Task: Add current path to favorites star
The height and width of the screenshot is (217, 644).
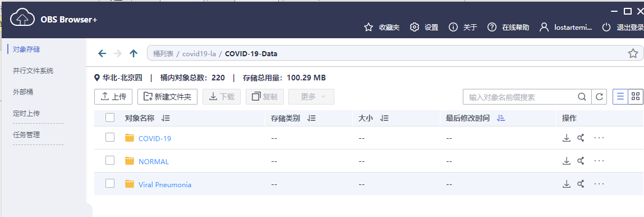Action: click(633, 53)
